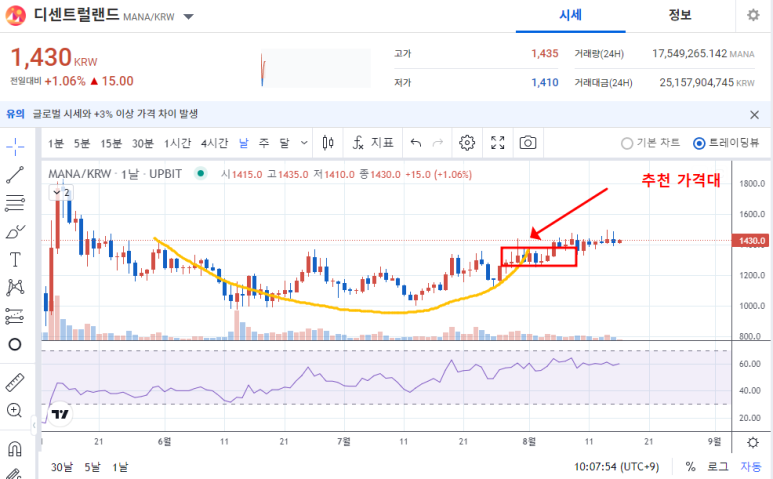The height and width of the screenshot is (479, 773).
Task: Click the mini price sparkline thumbnail
Action: (x=316, y=68)
